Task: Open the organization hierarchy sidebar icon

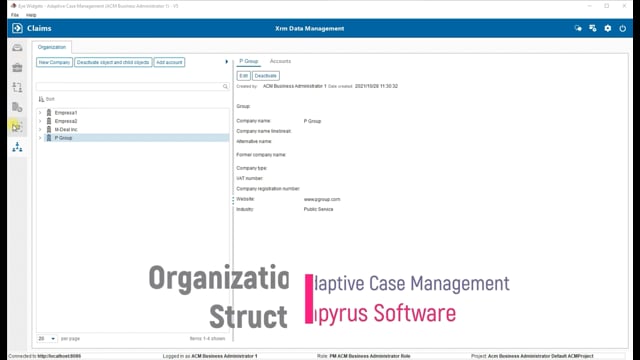Action: tap(17, 147)
